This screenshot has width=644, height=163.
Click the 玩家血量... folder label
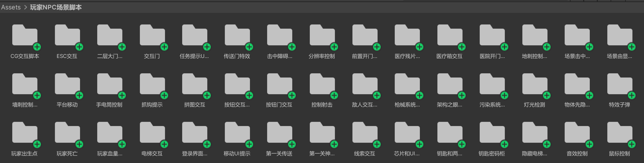(110, 154)
